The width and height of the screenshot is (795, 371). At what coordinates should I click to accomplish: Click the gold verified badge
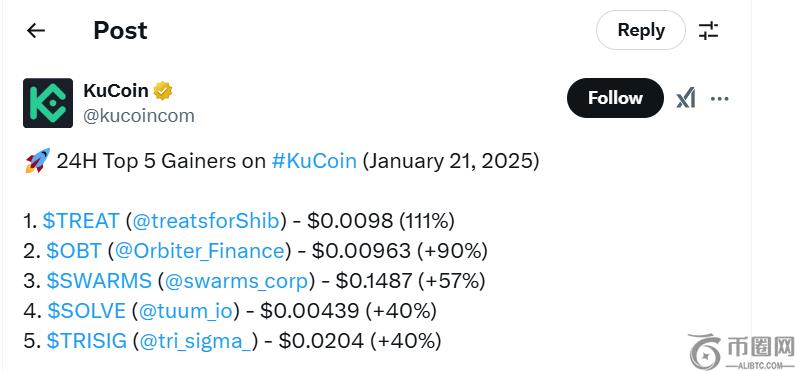(x=163, y=91)
